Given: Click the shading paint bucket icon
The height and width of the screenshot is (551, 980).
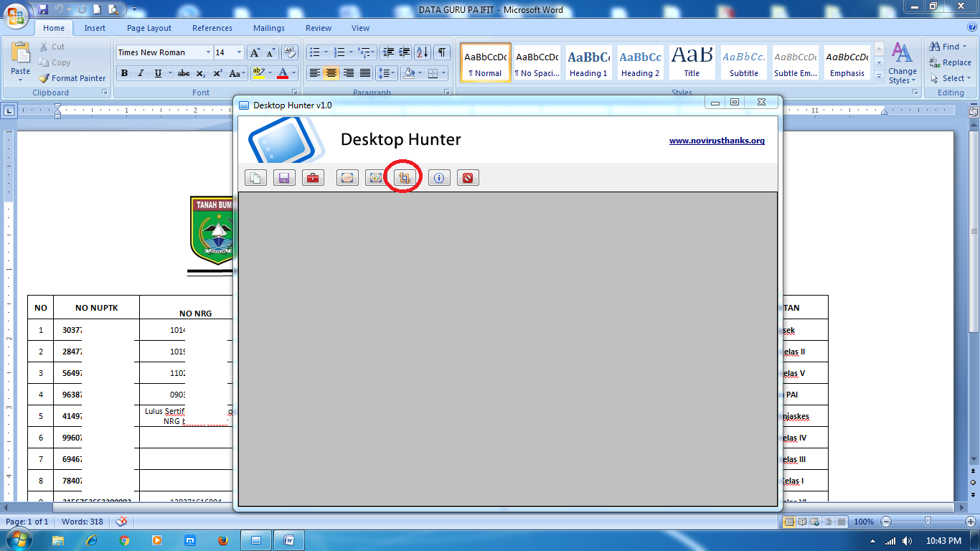Looking at the screenshot, I should tap(408, 73).
